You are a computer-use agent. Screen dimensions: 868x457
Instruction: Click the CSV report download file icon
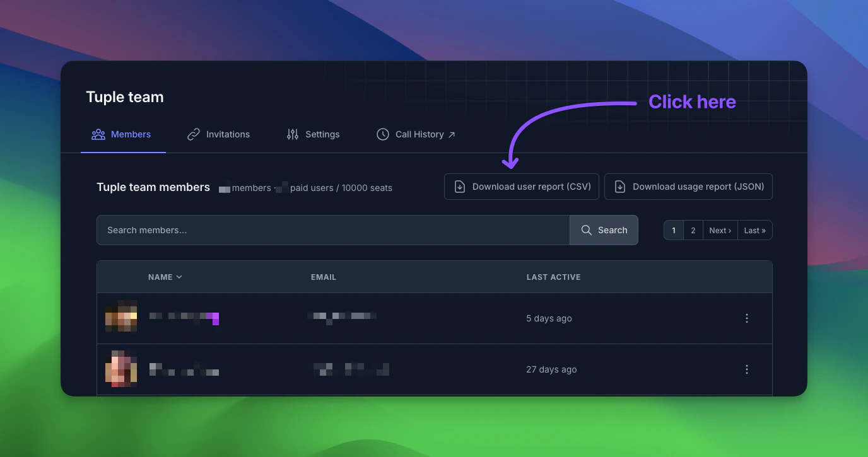click(460, 187)
